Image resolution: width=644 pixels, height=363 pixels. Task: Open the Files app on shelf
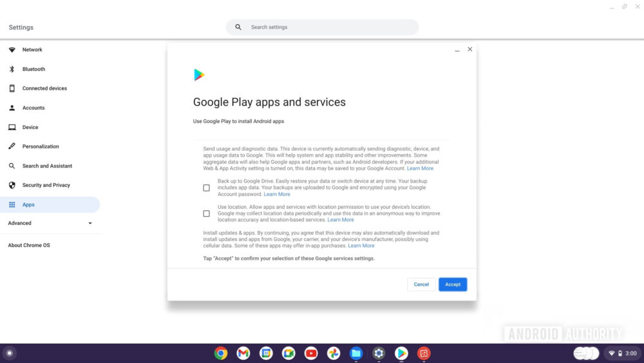(x=356, y=353)
